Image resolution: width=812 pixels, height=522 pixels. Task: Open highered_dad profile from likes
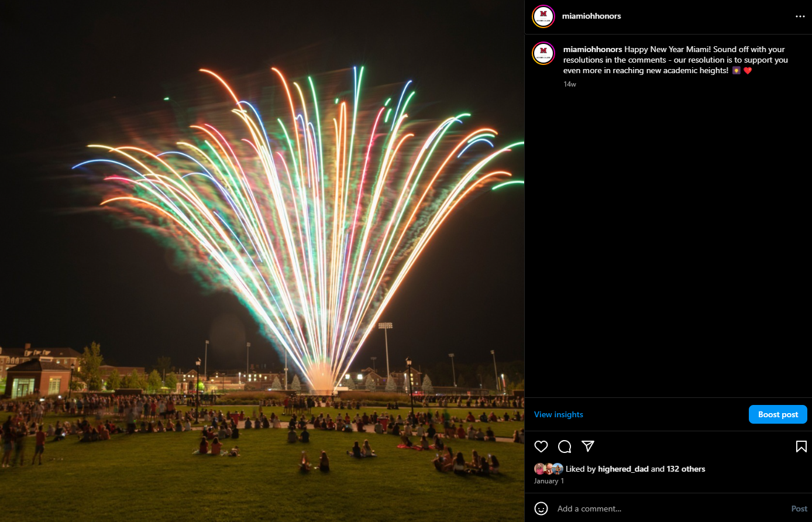pos(623,469)
